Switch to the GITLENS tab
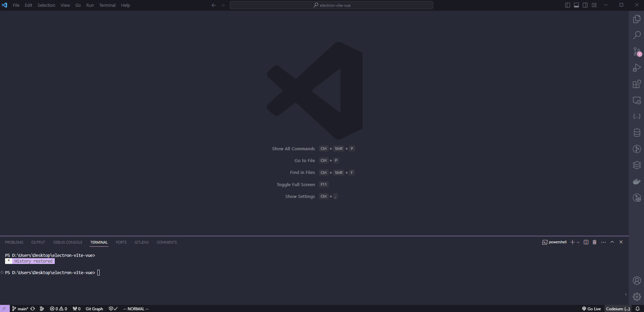644x312 pixels. click(142, 242)
